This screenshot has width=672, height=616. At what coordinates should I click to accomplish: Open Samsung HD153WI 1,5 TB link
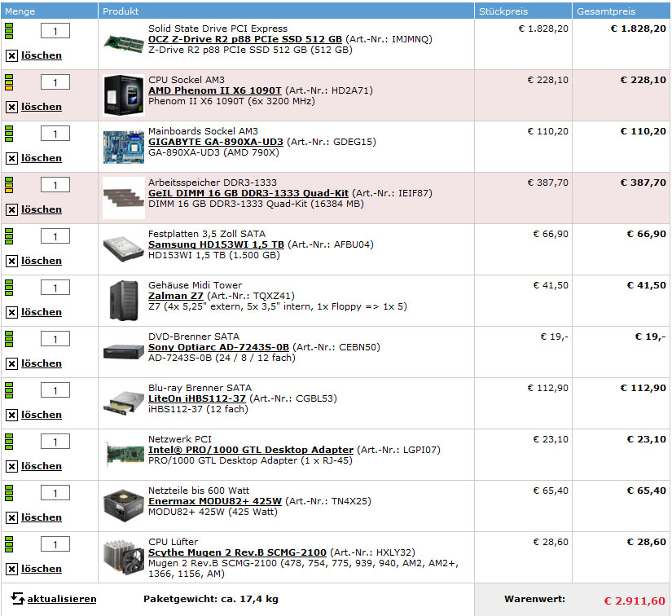click(216, 244)
